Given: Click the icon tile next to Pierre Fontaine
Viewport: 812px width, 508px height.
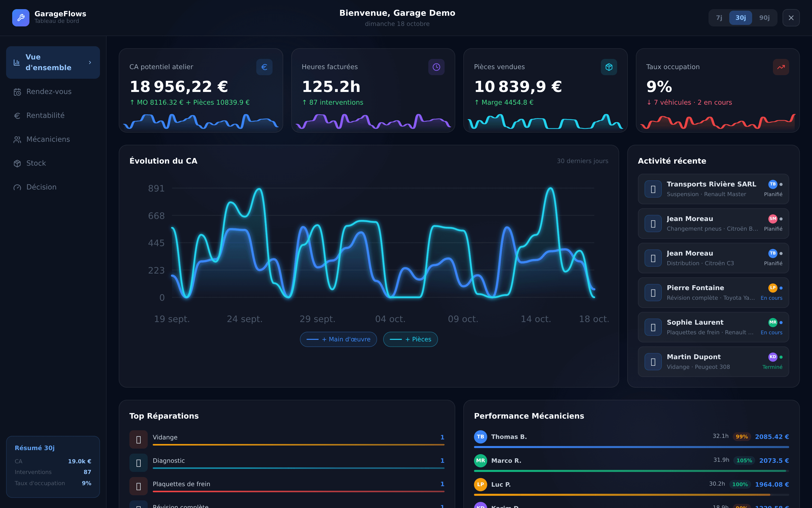Looking at the screenshot, I should 653,293.
